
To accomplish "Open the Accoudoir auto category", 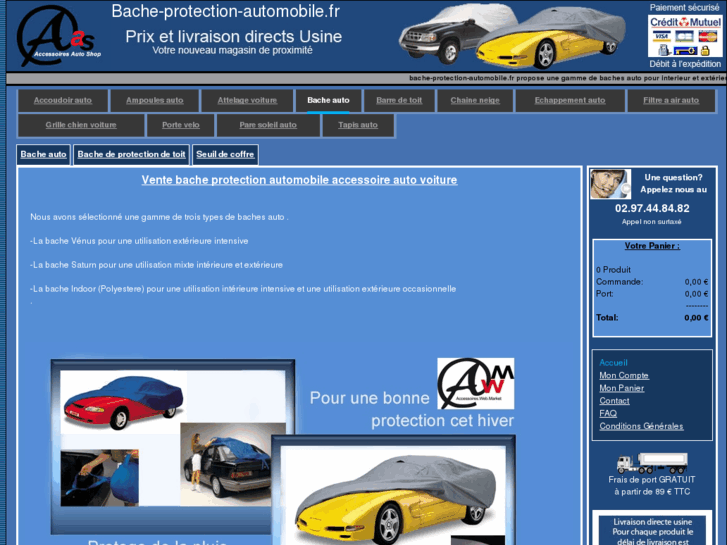I will 63,100.
